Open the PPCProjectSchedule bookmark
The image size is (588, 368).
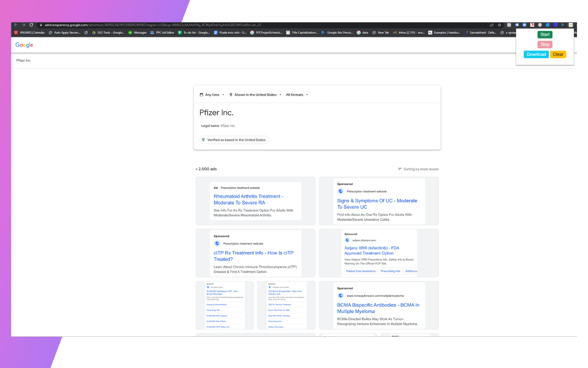[x=266, y=33]
